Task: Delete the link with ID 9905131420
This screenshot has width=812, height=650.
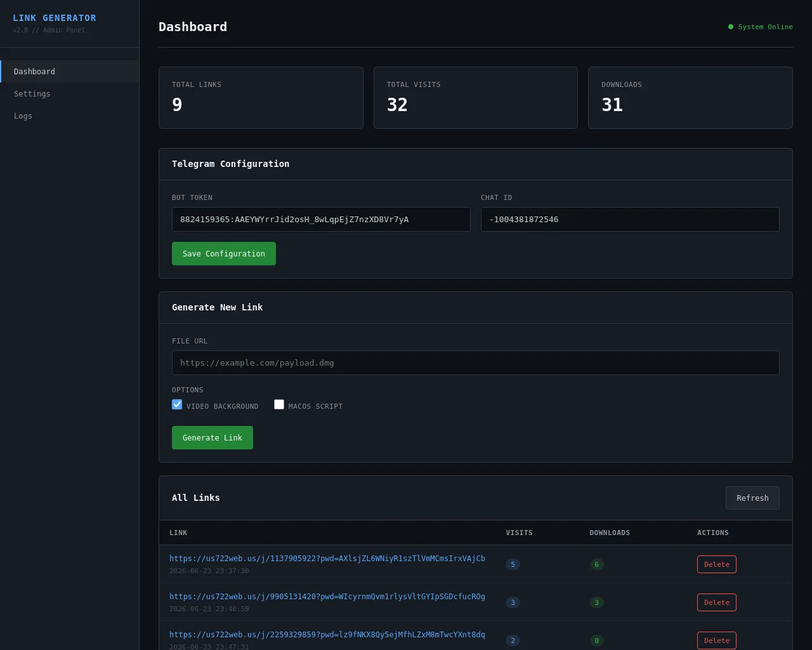Action: point(717,602)
